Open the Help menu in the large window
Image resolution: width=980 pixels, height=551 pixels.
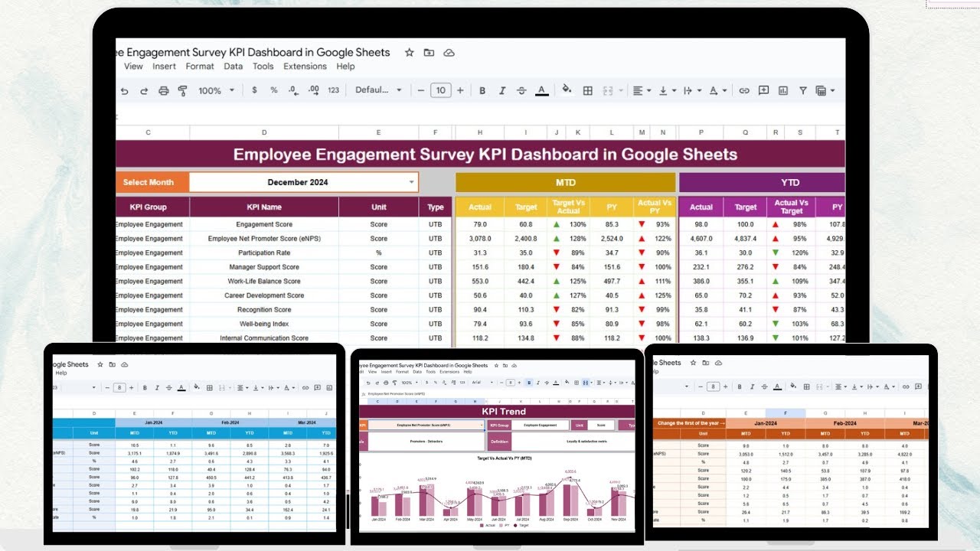[x=346, y=67]
